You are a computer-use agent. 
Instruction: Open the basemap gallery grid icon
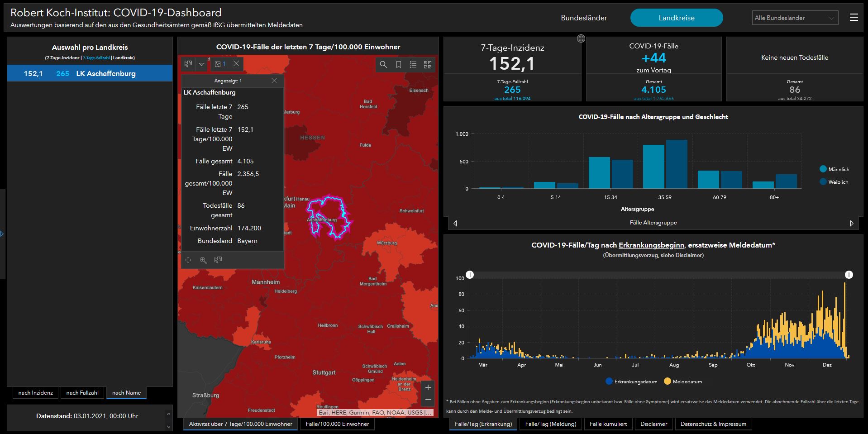pos(428,65)
